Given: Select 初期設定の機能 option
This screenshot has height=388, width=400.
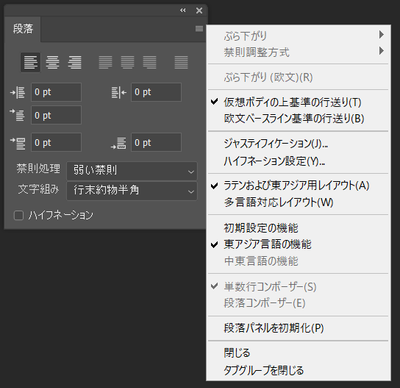Looking at the screenshot, I should coord(298,228).
